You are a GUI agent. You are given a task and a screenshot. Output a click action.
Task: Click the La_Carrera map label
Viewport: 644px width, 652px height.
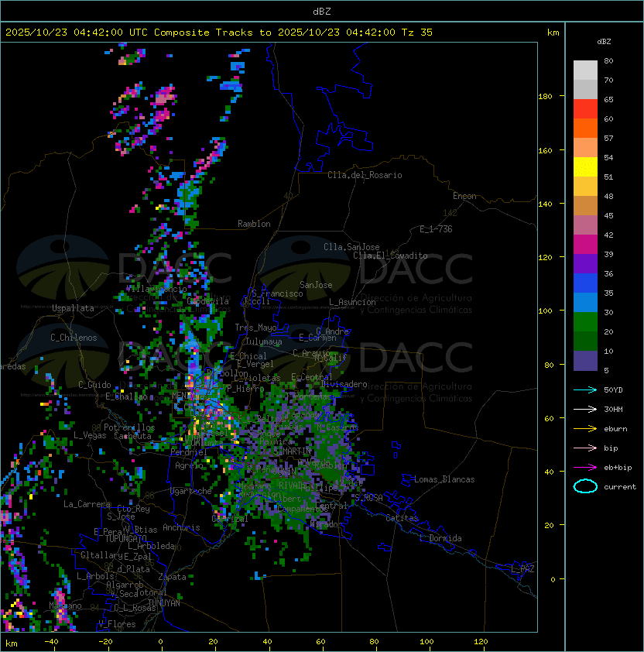[x=87, y=504]
